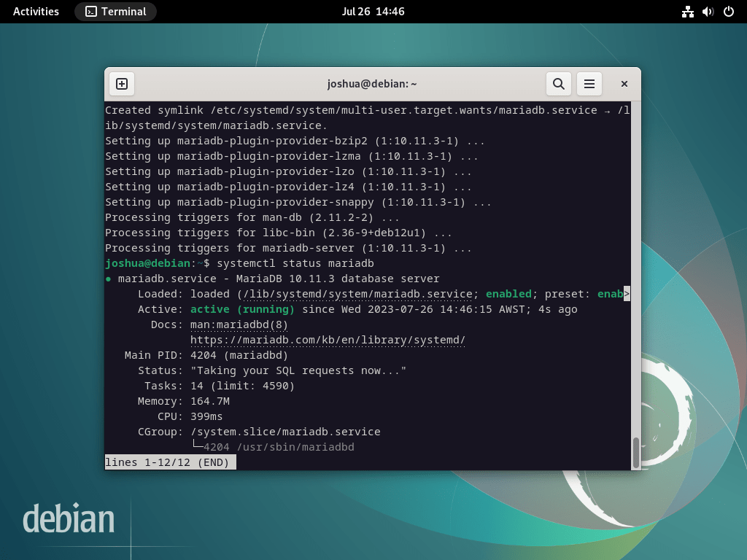
Task: Open a new terminal tab
Action: (x=121, y=83)
